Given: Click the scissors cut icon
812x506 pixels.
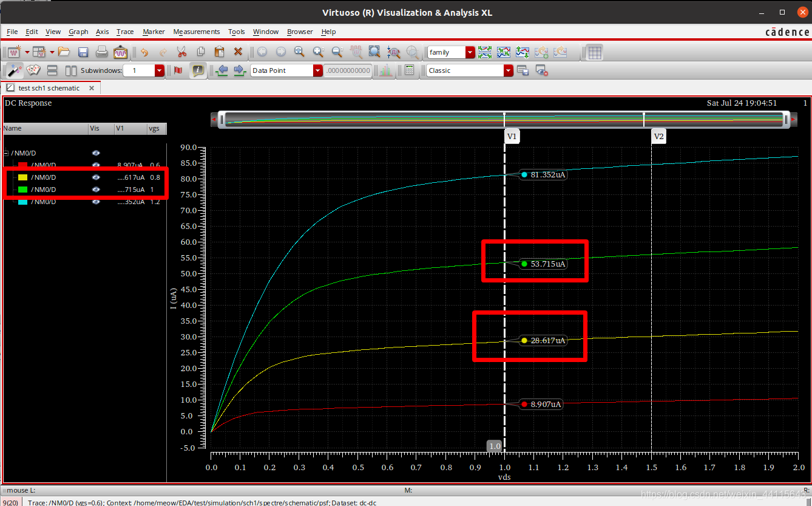Looking at the screenshot, I should [181, 52].
